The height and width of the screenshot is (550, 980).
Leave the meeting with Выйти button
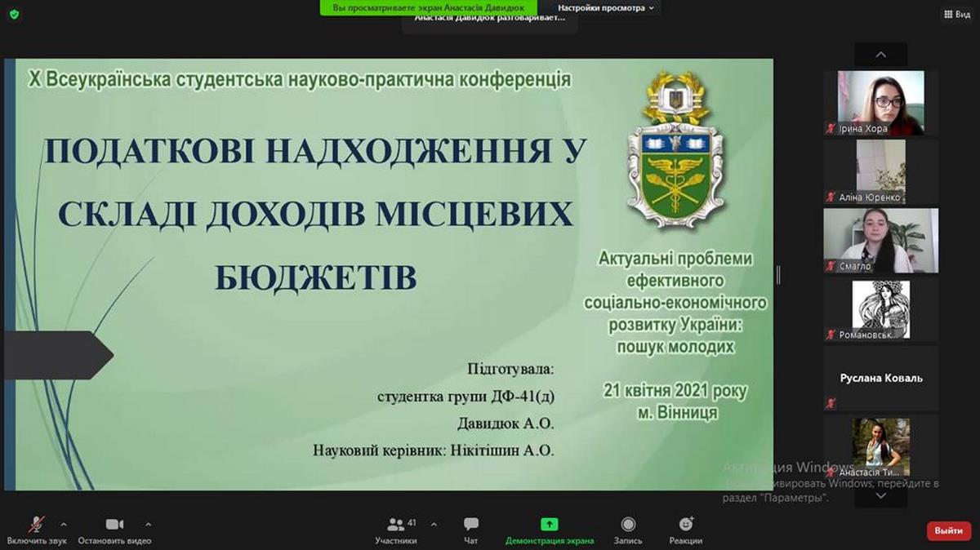point(949,530)
